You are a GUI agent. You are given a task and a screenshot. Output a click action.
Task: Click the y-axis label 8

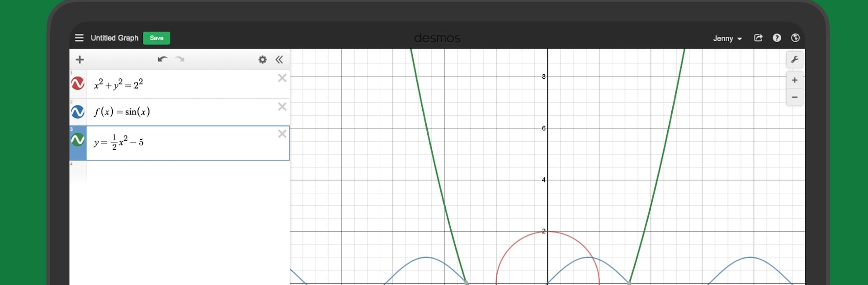point(544,76)
